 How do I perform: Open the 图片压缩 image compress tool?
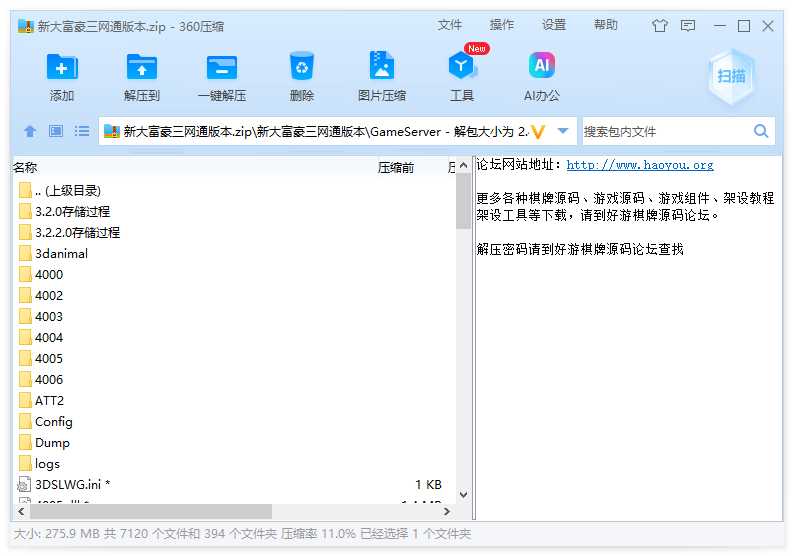click(x=382, y=65)
